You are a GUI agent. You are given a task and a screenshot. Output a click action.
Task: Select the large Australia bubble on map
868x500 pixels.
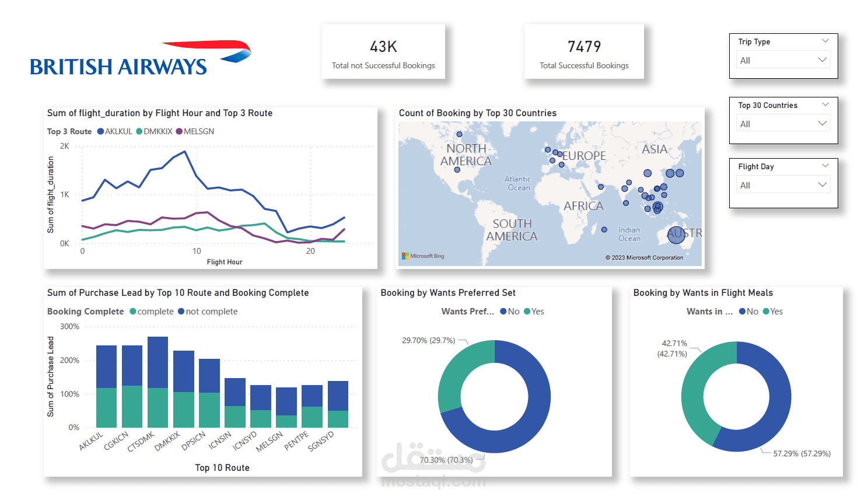[x=676, y=235]
